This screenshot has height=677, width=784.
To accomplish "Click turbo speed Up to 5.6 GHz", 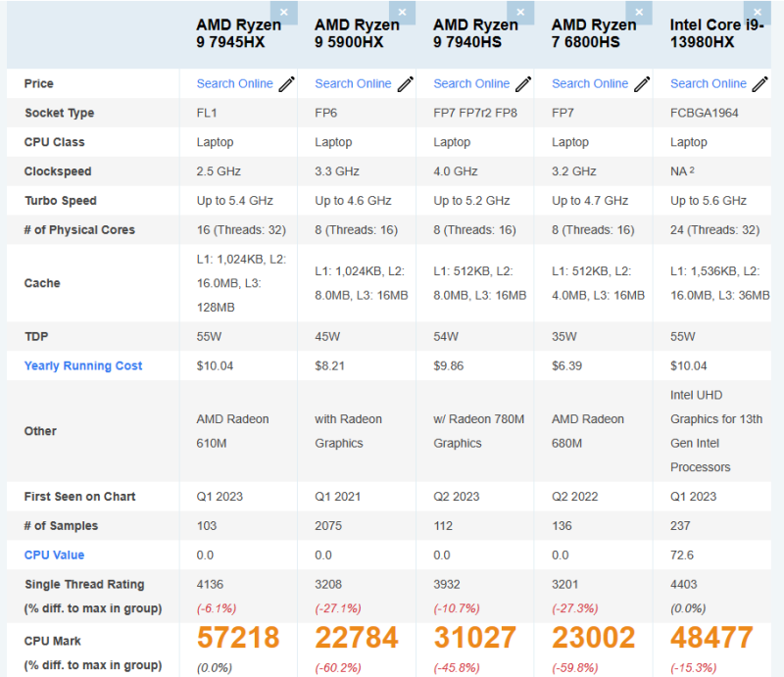I will [x=709, y=201].
